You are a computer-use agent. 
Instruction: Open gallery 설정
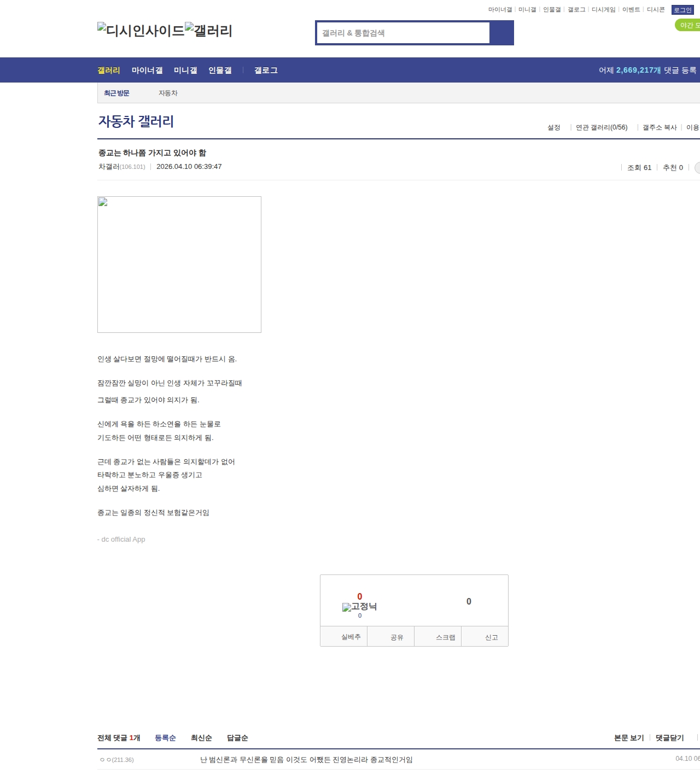pos(554,127)
